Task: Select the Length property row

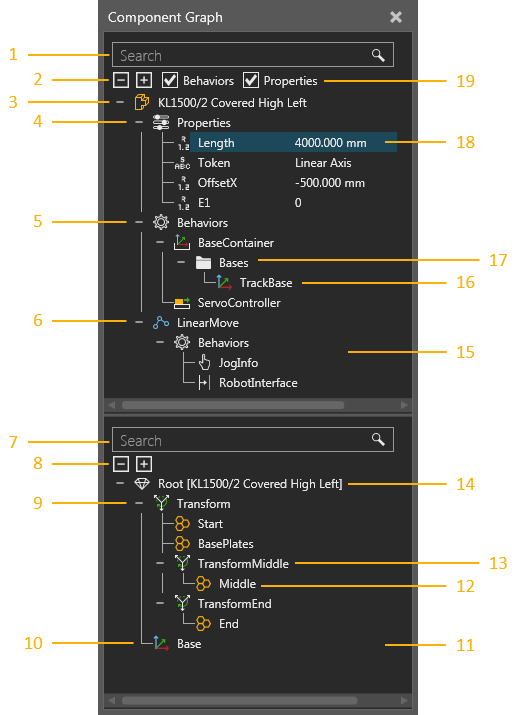Action: point(293,142)
